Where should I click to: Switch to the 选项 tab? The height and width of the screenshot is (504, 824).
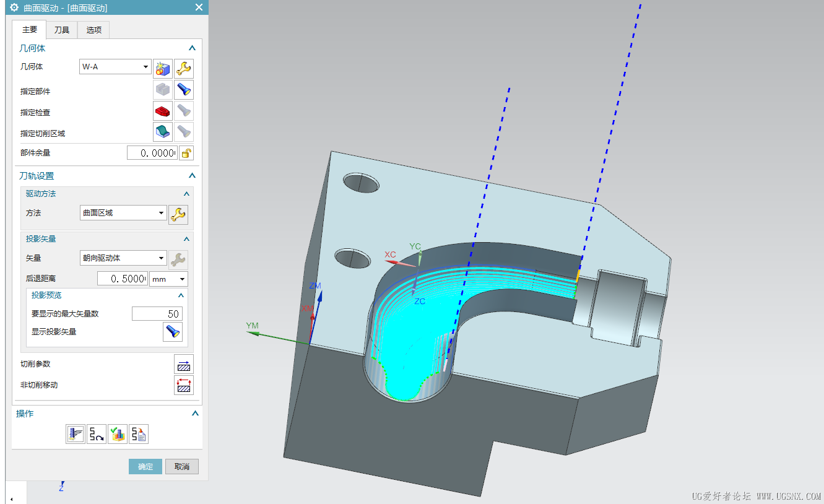[x=93, y=29]
